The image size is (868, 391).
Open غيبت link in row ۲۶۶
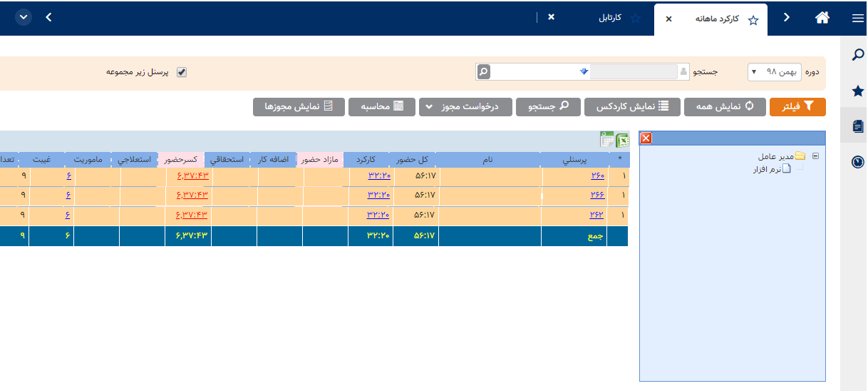[68, 195]
